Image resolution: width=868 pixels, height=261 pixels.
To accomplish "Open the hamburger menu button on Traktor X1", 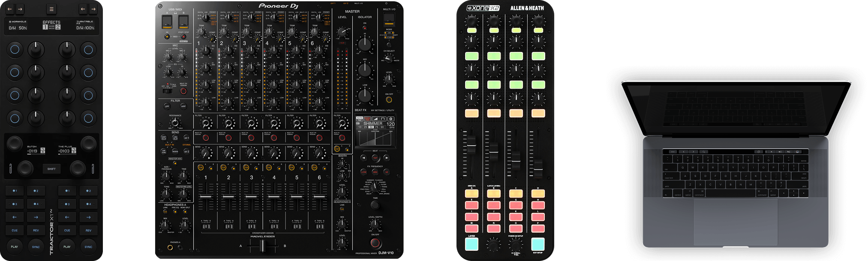I will click(51, 9).
